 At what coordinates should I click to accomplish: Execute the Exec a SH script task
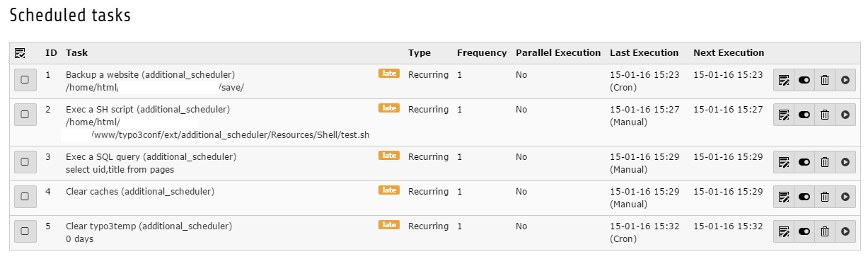coord(845,115)
